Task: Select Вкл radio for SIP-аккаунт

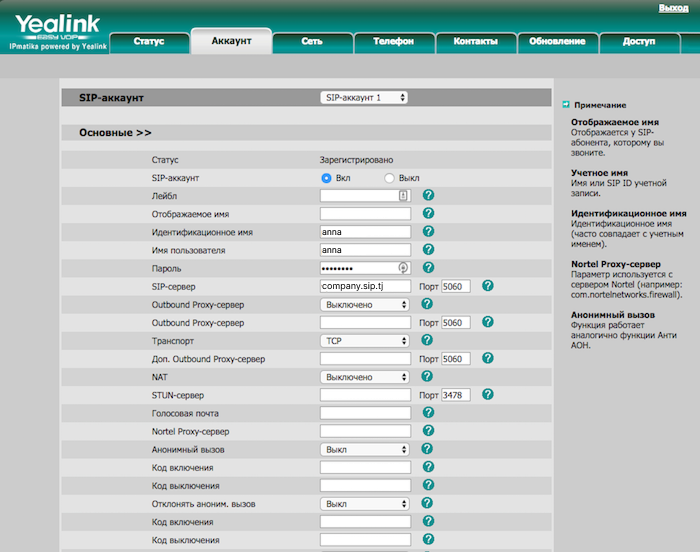Action: [326, 178]
